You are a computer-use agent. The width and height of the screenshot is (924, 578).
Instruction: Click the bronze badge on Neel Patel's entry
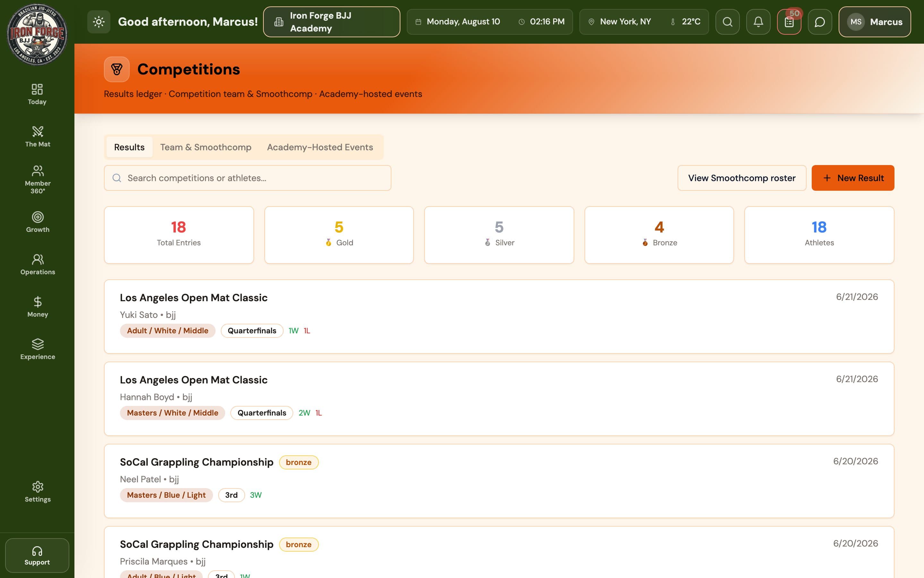[299, 462]
